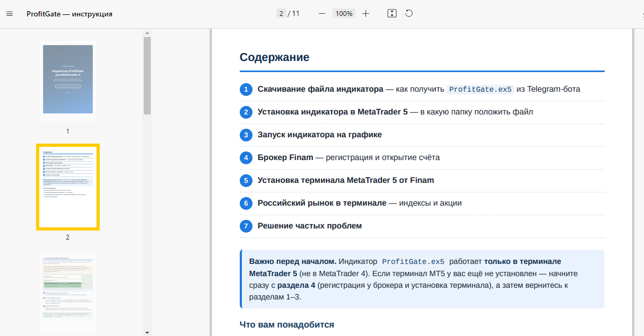Click the text "регистрация и открытие счёта"
This screenshot has height=336, width=644.
click(382, 157)
